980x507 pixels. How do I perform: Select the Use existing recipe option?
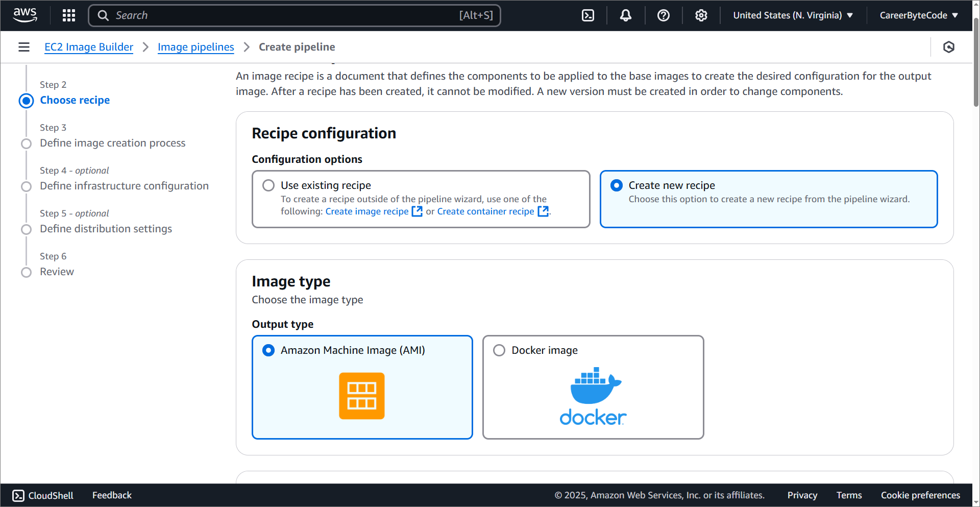(268, 185)
